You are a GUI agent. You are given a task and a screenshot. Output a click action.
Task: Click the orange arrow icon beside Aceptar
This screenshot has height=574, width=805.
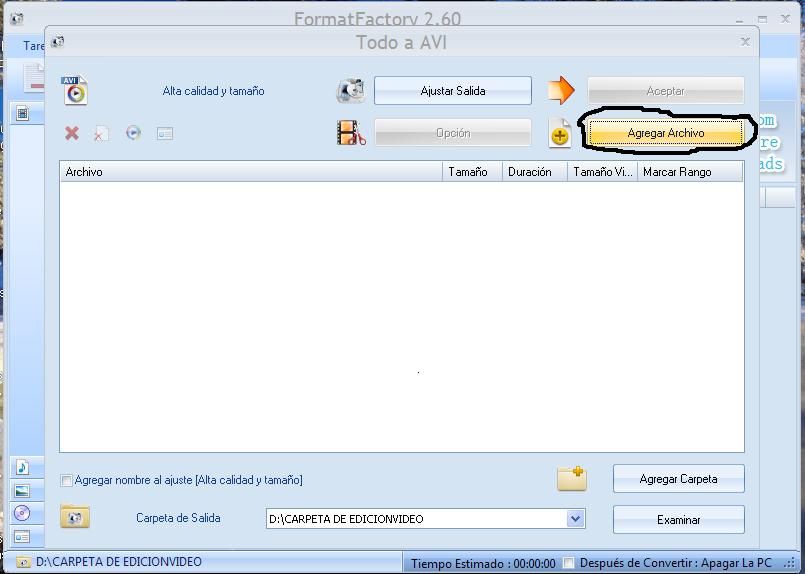(x=561, y=90)
